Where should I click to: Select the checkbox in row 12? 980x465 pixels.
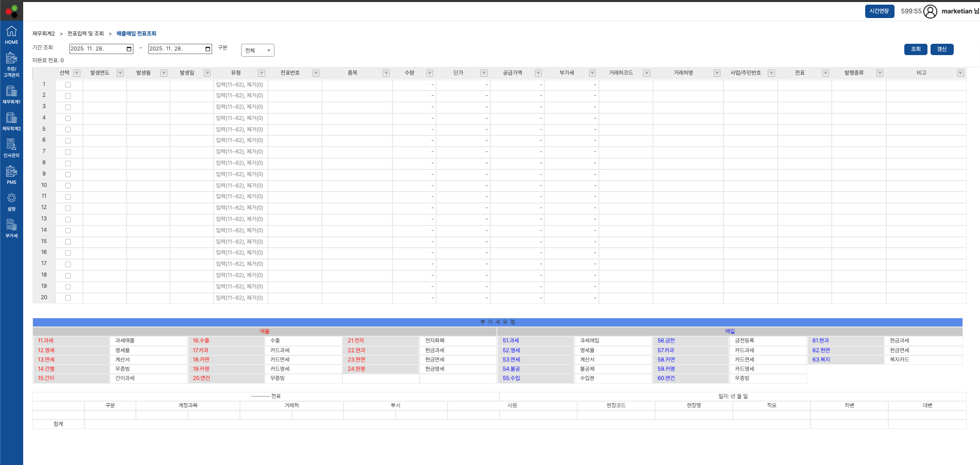pos(68,208)
